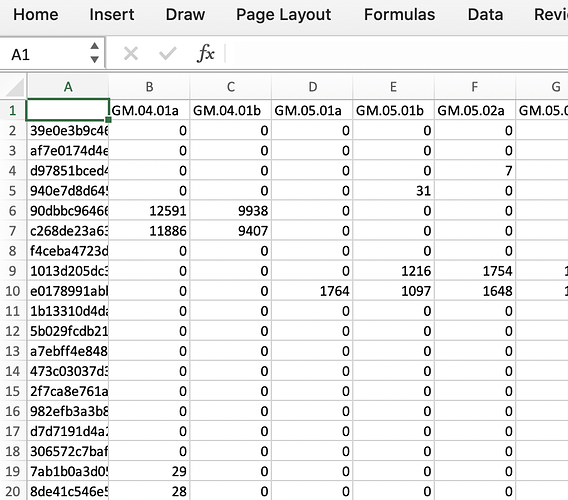Click empty cell A1
The width and height of the screenshot is (568, 500).
coord(68,110)
